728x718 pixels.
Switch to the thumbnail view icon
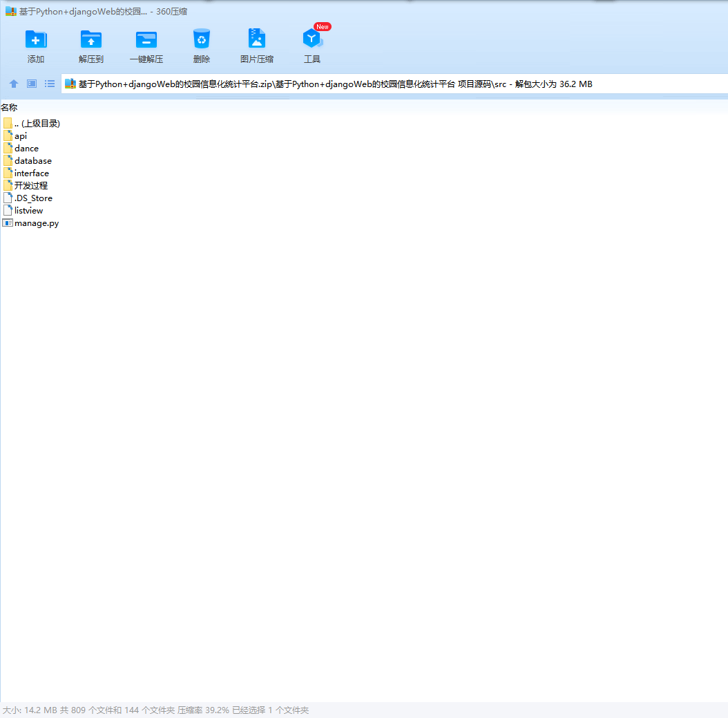(x=32, y=84)
